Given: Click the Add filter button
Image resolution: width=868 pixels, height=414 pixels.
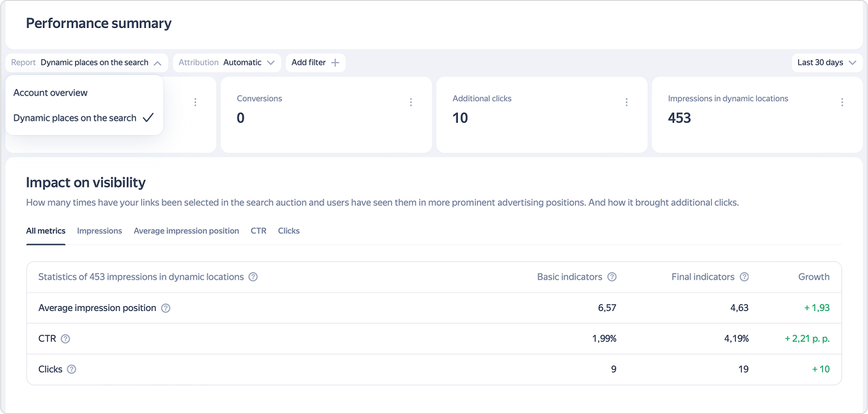Looking at the screenshot, I should (315, 63).
